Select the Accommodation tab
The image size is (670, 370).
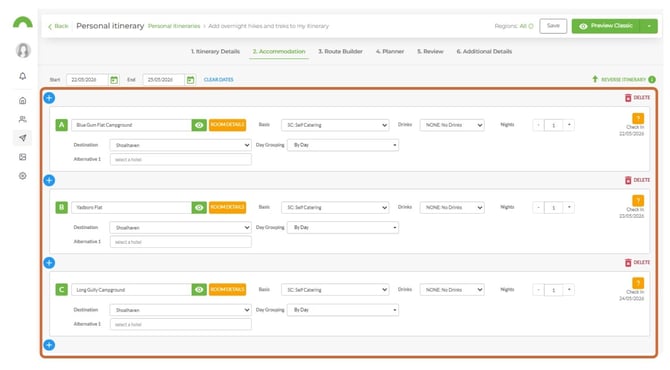[279, 51]
